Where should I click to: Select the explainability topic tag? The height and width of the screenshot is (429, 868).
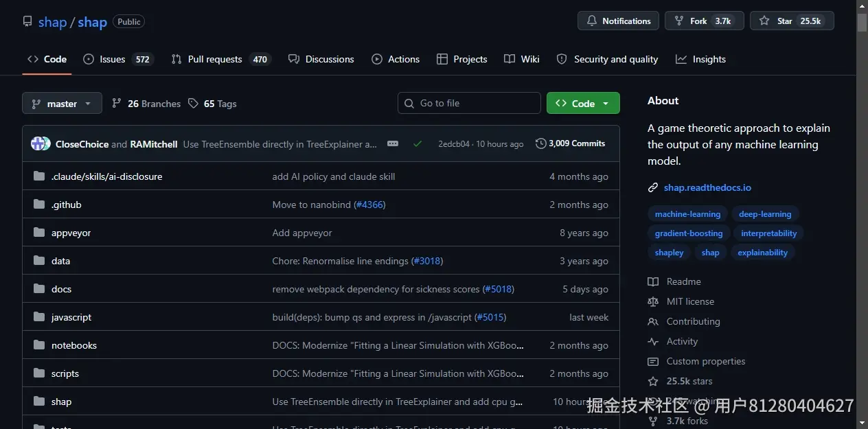pyautogui.click(x=762, y=253)
